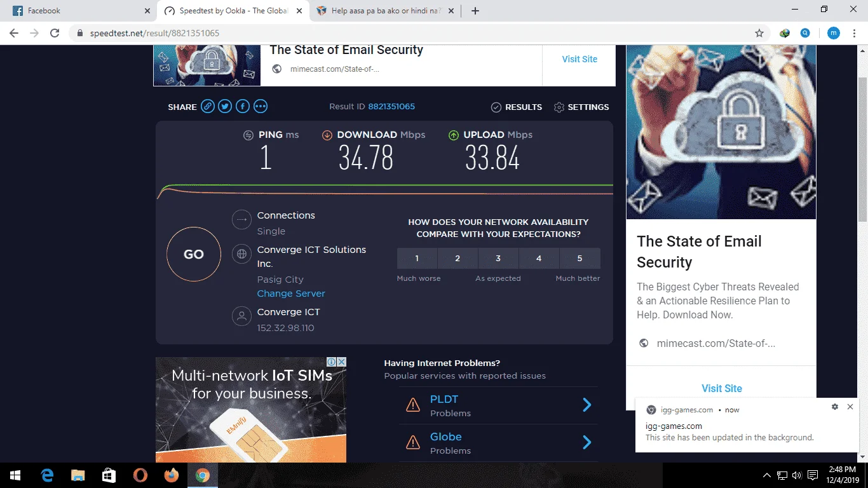
Task: Open the SETTINGS page
Action: pos(588,107)
